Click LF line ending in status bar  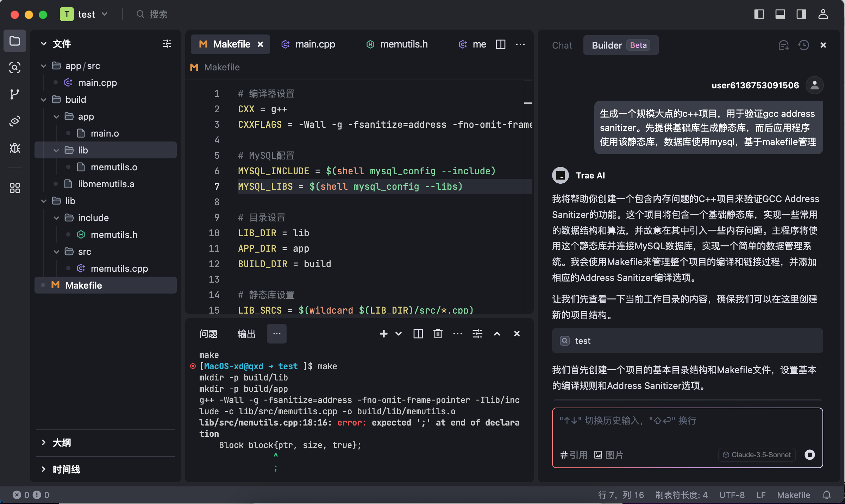(760, 495)
